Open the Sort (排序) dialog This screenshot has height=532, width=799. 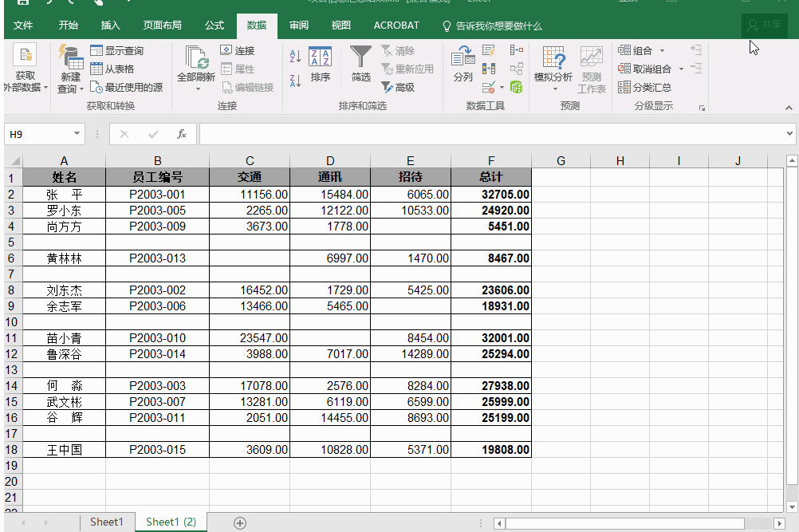pos(320,64)
